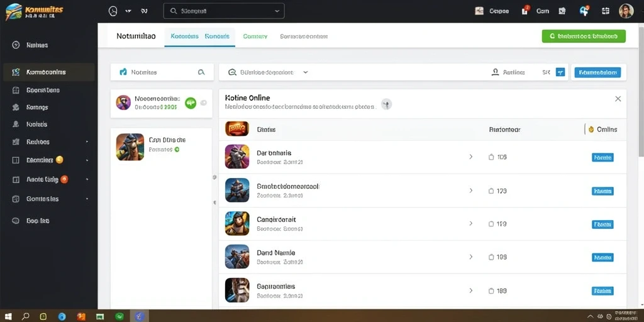Screen dimensions: 644x322
Task: Open notifications icon with red badge beside 'Gam'
Action: tap(525, 11)
